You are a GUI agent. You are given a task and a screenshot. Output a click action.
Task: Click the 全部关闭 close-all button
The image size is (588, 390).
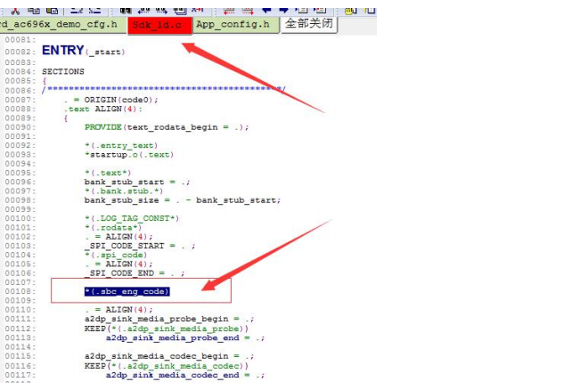click(309, 24)
